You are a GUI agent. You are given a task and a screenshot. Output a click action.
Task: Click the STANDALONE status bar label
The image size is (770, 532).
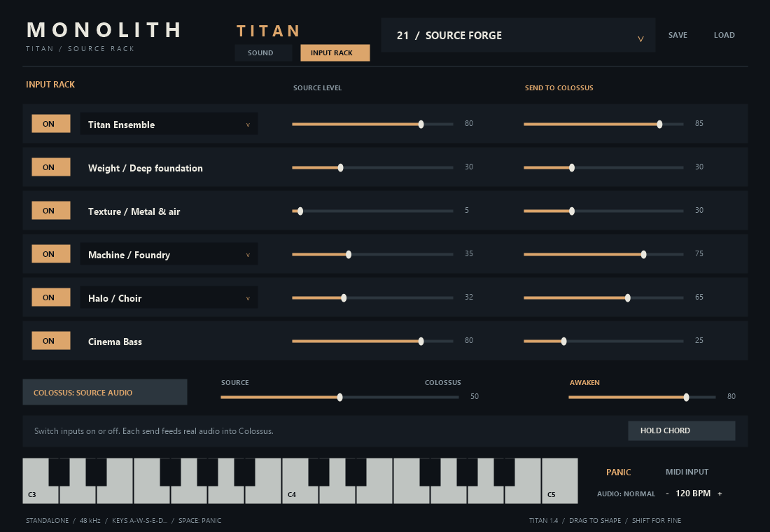(47, 520)
